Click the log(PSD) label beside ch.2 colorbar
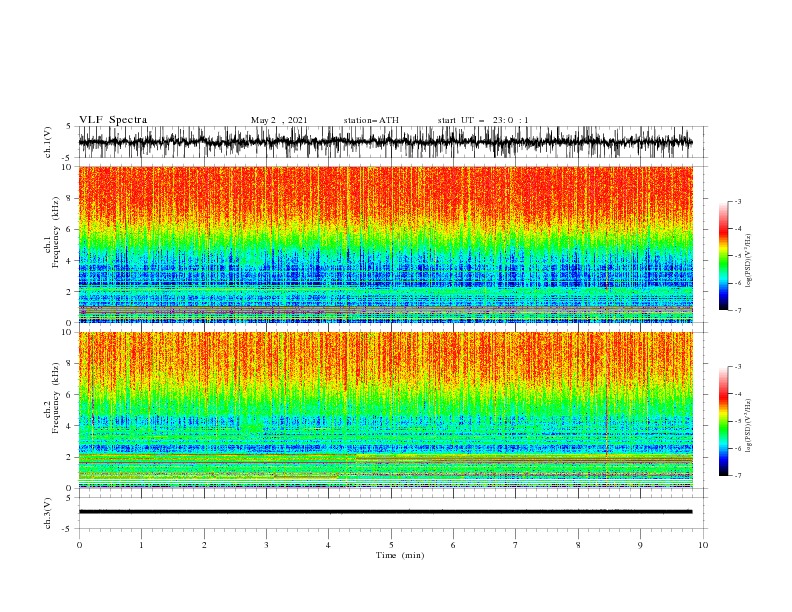 click(x=749, y=425)
